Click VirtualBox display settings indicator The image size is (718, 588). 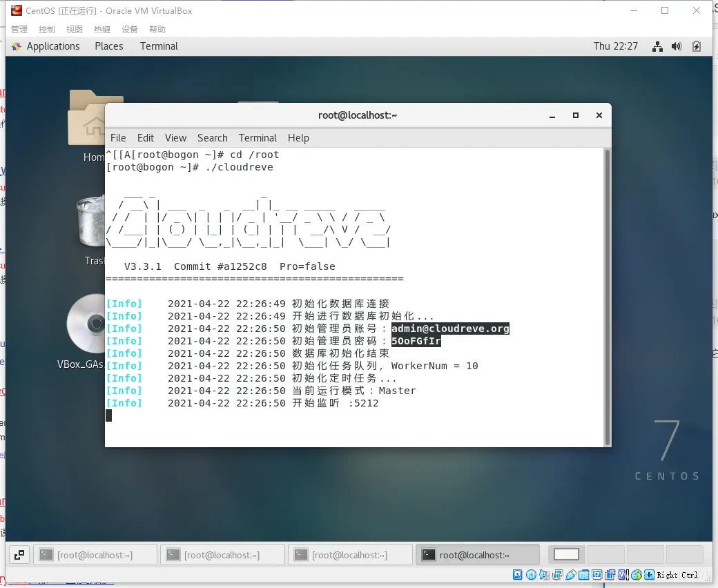coord(596,575)
